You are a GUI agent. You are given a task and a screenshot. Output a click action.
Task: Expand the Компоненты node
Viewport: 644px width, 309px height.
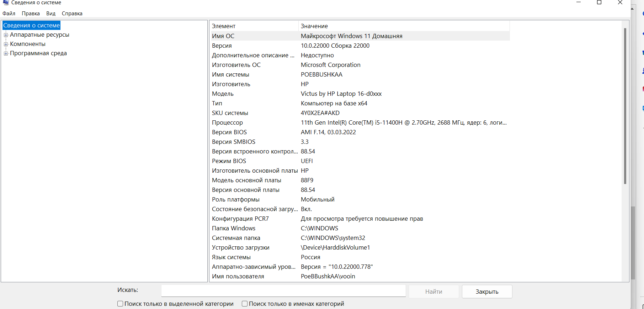(6, 44)
